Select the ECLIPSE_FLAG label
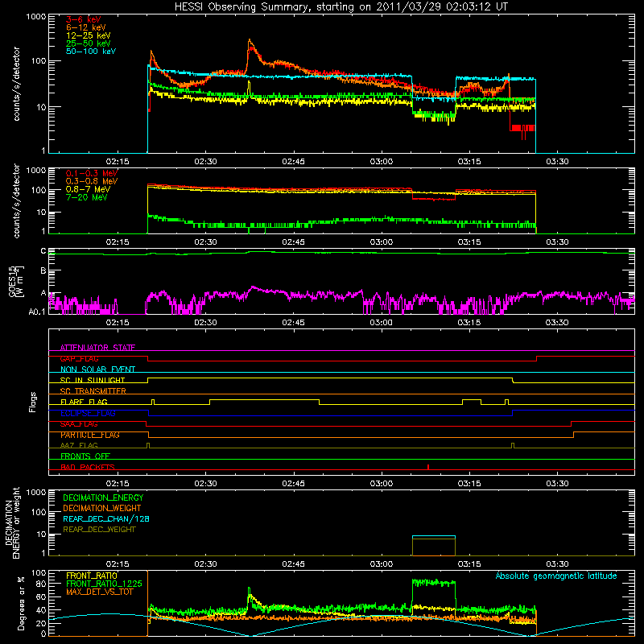The image size is (644, 644). (88, 413)
